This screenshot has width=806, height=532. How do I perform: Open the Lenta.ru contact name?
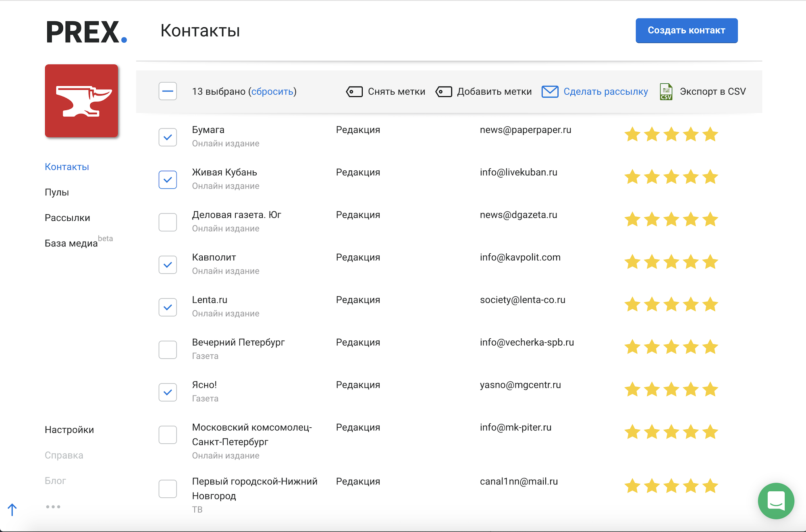(210, 300)
